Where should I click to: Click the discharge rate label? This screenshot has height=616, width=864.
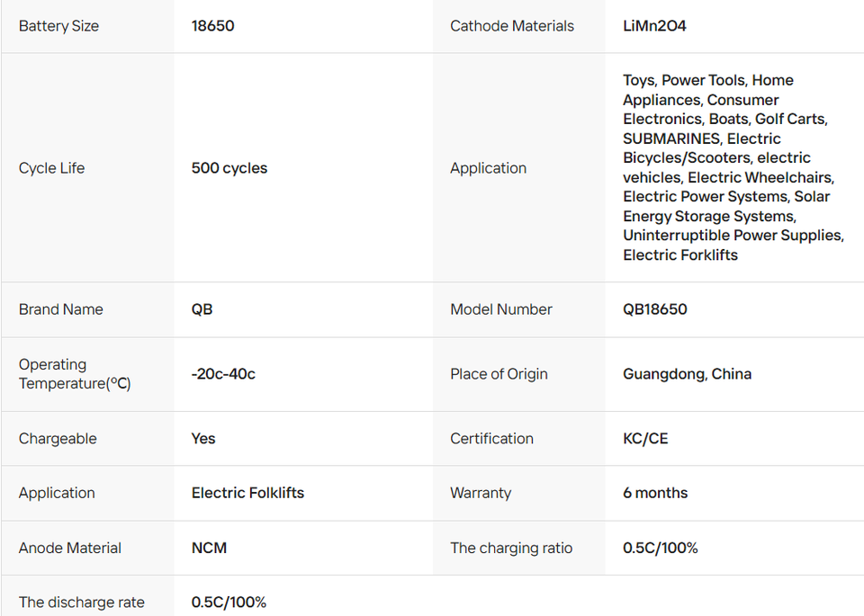tap(81, 603)
